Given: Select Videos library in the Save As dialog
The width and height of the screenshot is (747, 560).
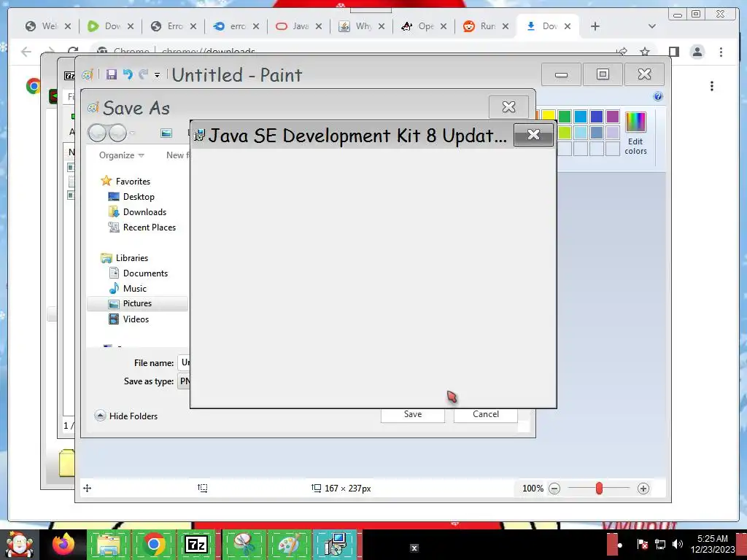Looking at the screenshot, I should click(128, 319).
